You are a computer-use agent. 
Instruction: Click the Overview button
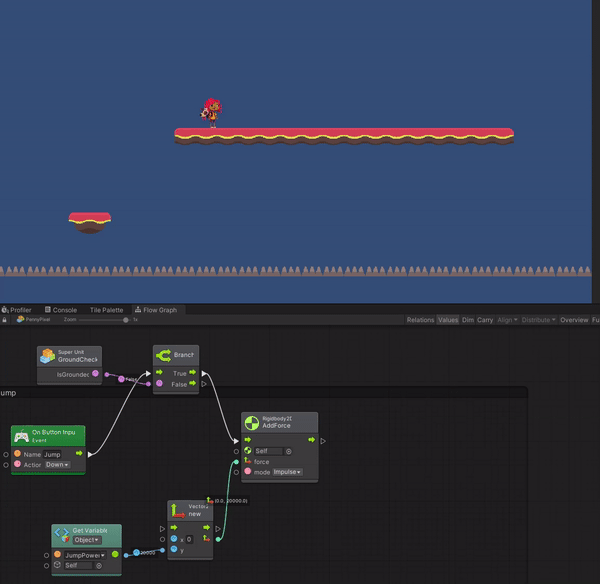573,320
